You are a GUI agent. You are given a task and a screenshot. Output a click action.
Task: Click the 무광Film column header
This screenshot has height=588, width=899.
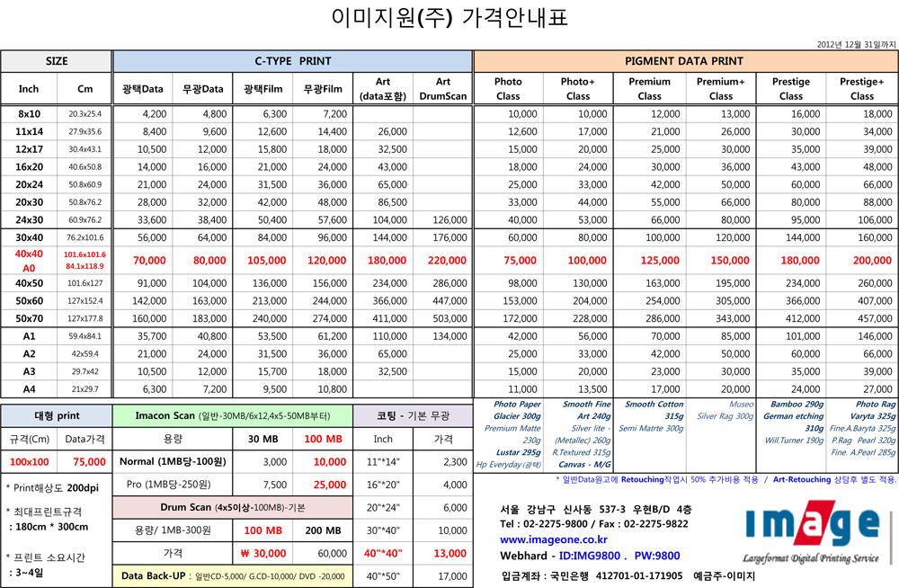click(323, 89)
